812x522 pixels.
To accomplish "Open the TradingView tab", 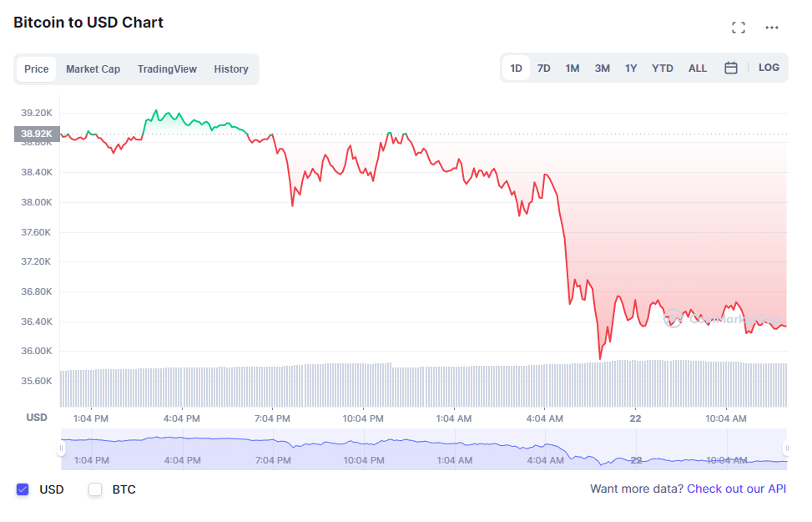I will [167, 69].
